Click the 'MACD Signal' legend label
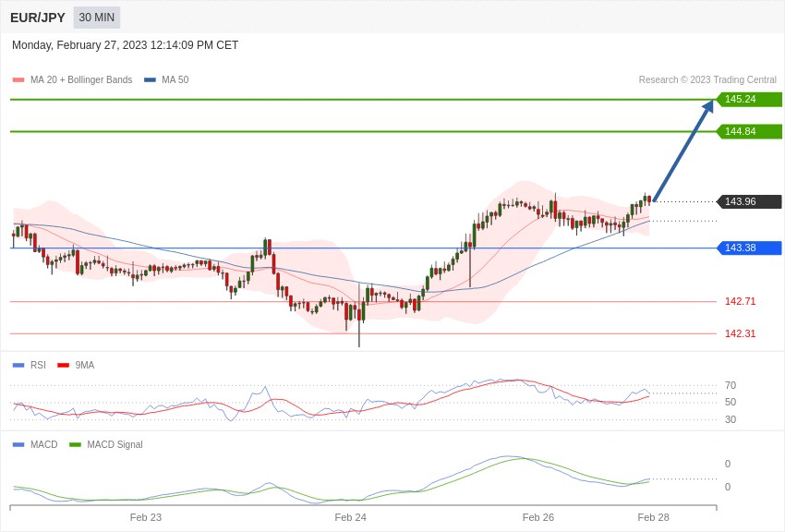The height and width of the screenshot is (532, 785). 115,444
